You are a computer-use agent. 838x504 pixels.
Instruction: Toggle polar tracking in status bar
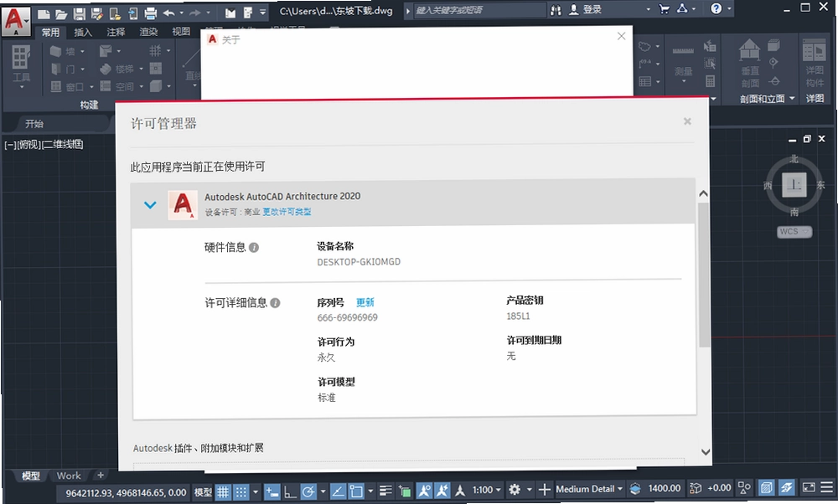click(x=308, y=491)
